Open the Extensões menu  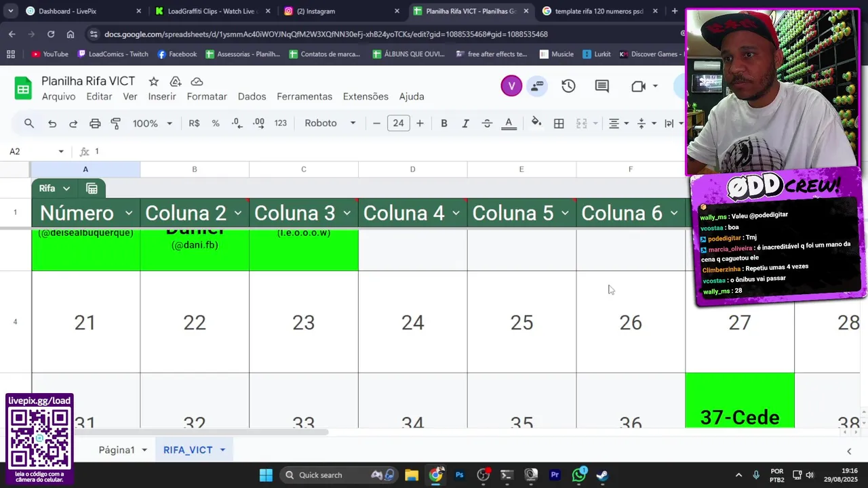coord(366,96)
